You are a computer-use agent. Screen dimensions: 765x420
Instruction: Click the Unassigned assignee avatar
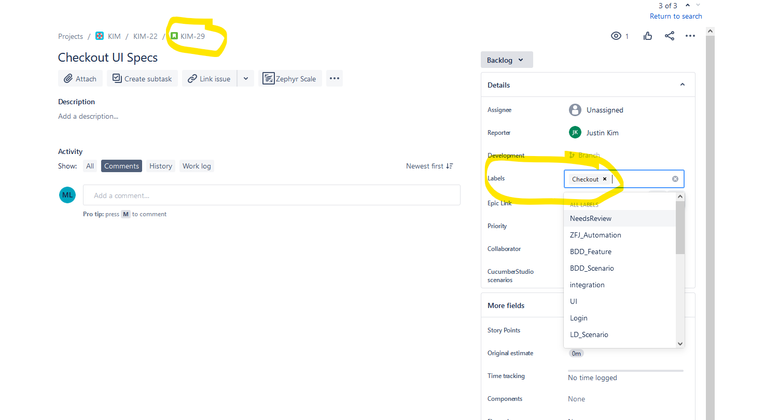pyautogui.click(x=575, y=110)
